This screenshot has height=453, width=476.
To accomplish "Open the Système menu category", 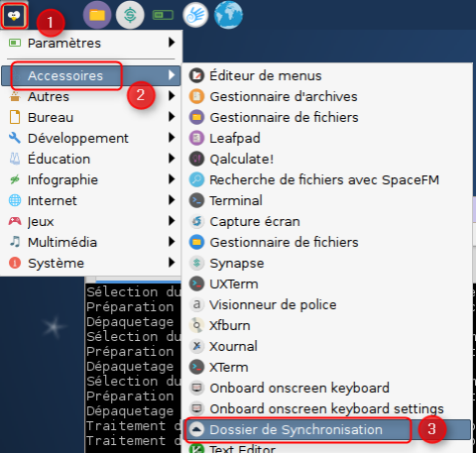I will 91,263.
